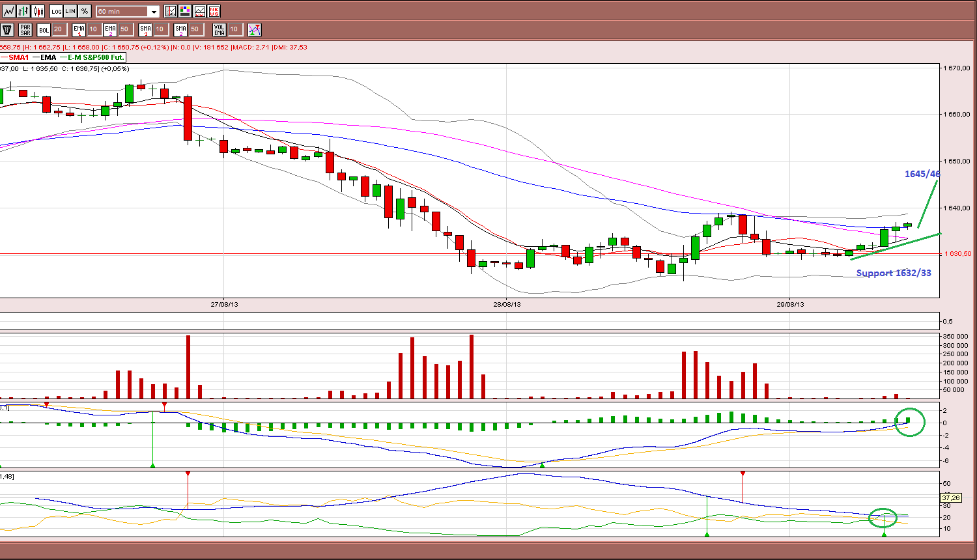Click the SMA 2 period field
Viewport: 977px width, 560px height.
[195, 30]
